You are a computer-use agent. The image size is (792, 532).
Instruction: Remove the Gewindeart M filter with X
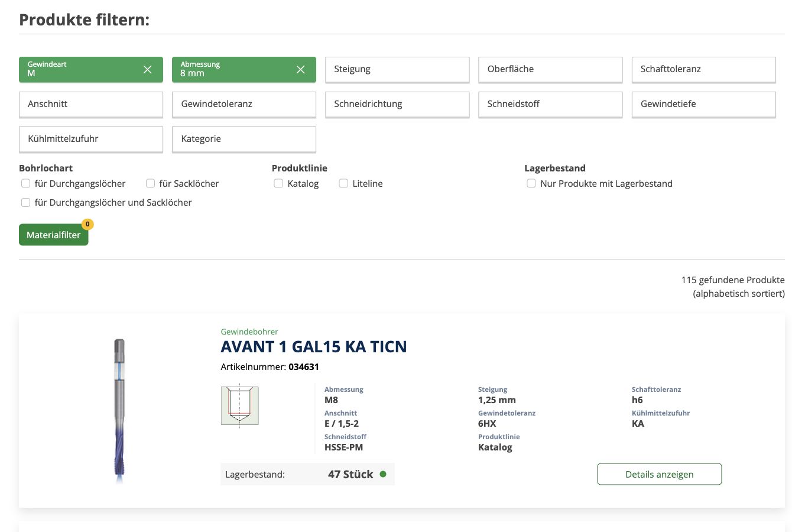coord(148,70)
